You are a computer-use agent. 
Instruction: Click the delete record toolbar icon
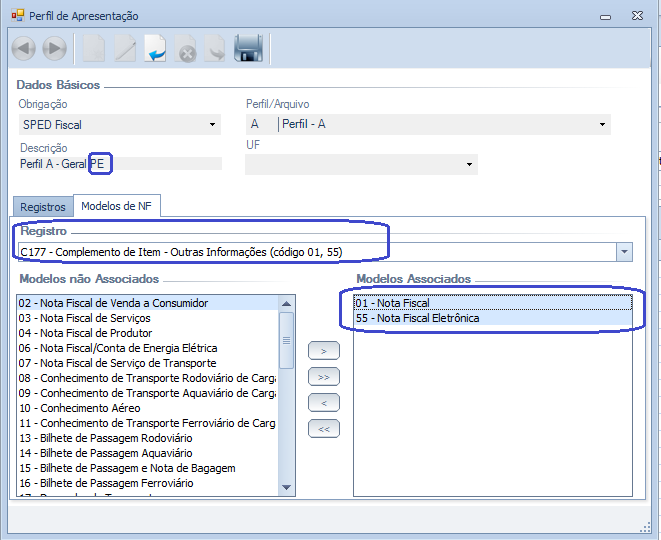click(186, 48)
